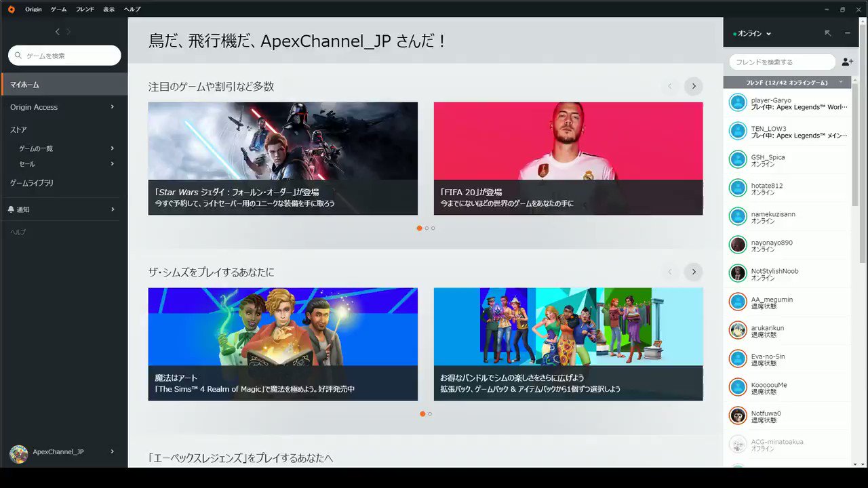Screen dimensions: 868x488
Task: Expand ゲームの一覧 submenu
Action: 113,148
